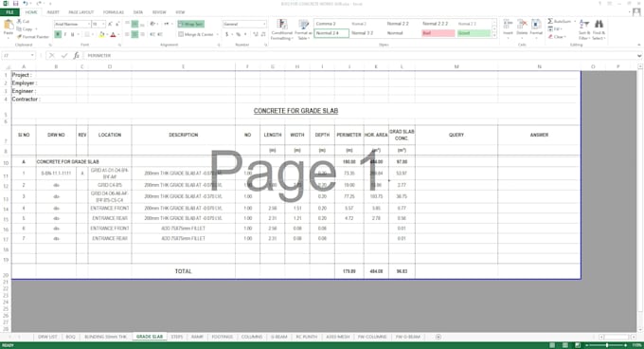Apply percent style number format
Screen dimensions: 644x349
click(239, 34)
